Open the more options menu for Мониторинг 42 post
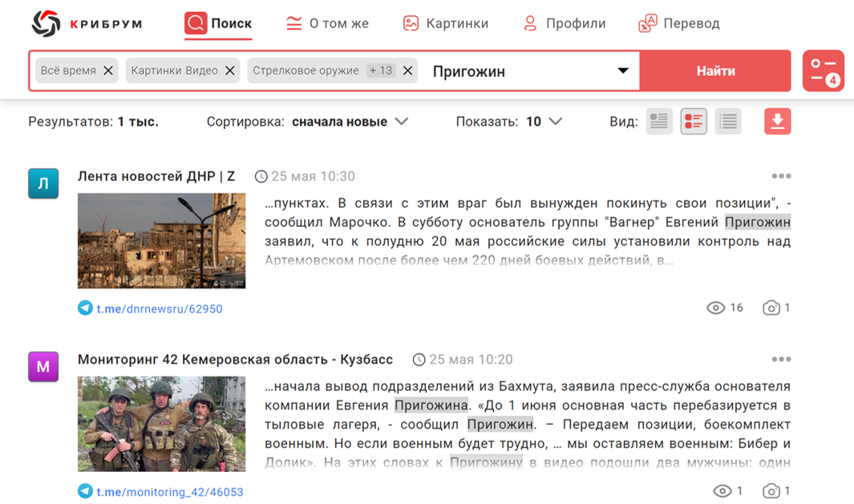This screenshot has width=854, height=504. [x=781, y=359]
